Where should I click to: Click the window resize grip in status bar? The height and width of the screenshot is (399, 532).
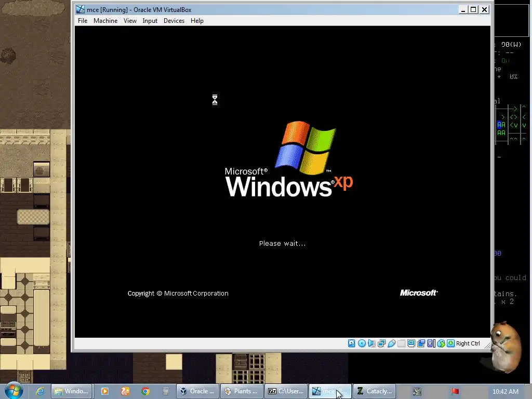coord(487,345)
